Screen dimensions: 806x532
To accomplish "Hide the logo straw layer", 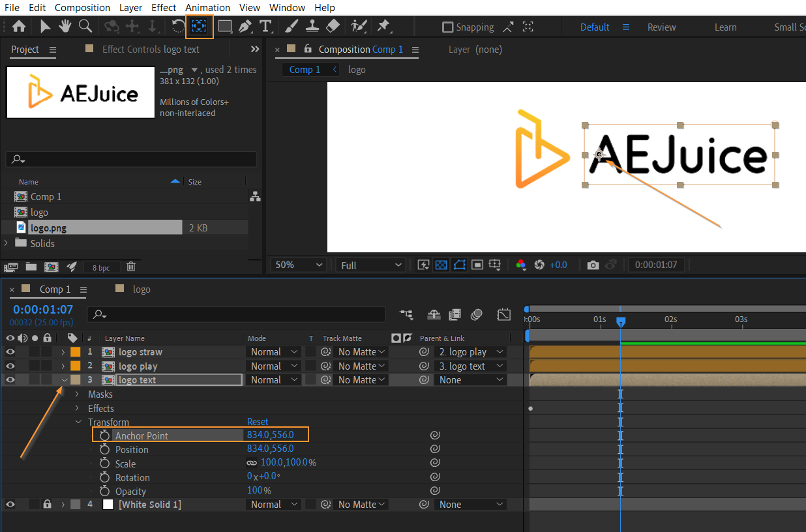I will coord(10,352).
